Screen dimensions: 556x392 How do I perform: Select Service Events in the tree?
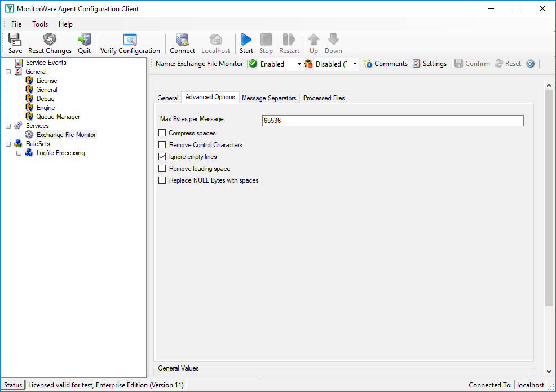(x=46, y=63)
